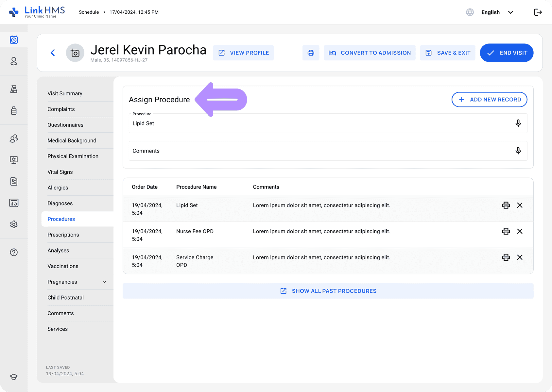
Task: Click the printer icon in patient header
Action: click(x=311, y=53)
